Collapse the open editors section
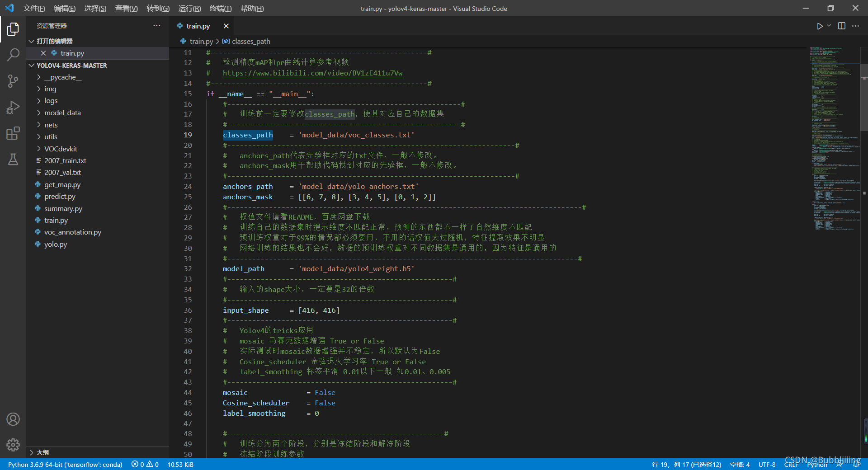Viewport: 868px width, 470px height. pos(32,41)
